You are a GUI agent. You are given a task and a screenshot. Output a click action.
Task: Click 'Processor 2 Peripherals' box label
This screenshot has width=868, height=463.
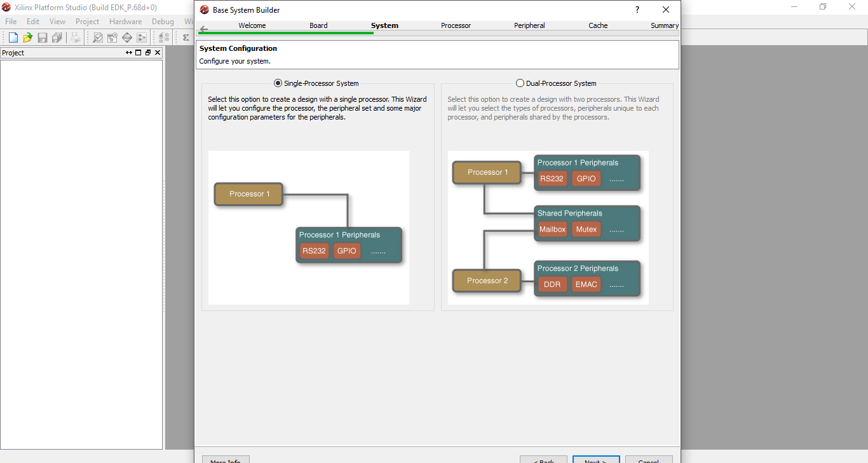tap(578, 268)
